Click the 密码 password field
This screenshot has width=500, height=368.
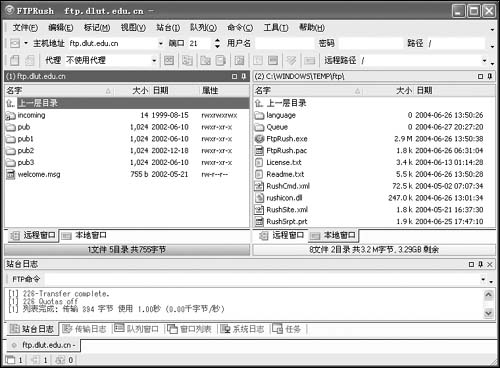point(370,43)
